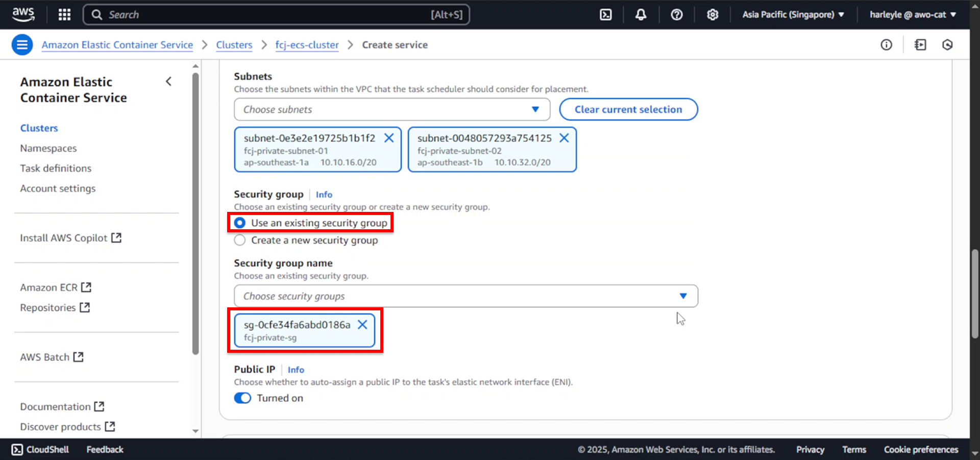The height and width of the screenshot is (460, 980).
Task: Toggle the hamburger navigation menu
Action: (x=22, y=45)
